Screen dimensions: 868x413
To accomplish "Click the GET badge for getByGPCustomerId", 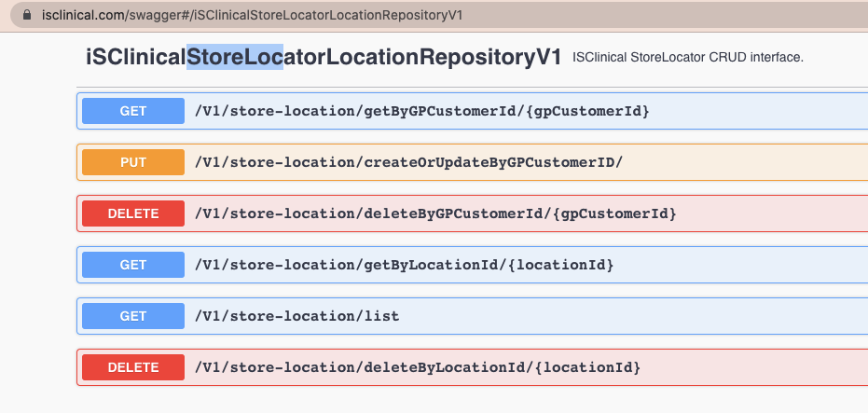I will [132, 111].
